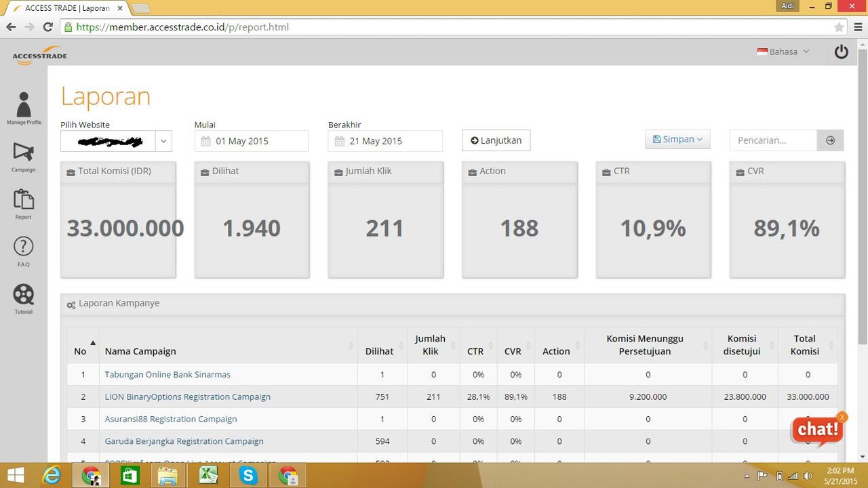Click the ACCESSTRADE logo
Image resolution: width=868 pixels, height=488 pixels.
point(39,55)
